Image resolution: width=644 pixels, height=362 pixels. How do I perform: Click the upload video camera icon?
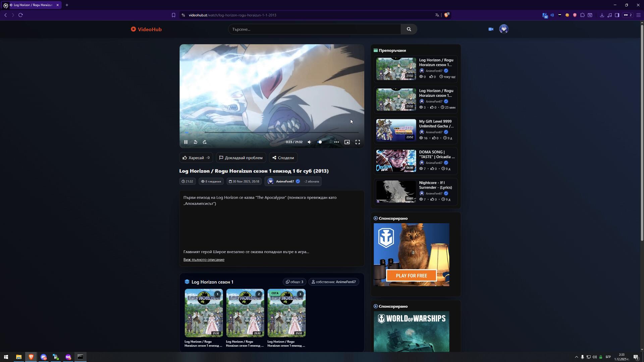point(491,29)
